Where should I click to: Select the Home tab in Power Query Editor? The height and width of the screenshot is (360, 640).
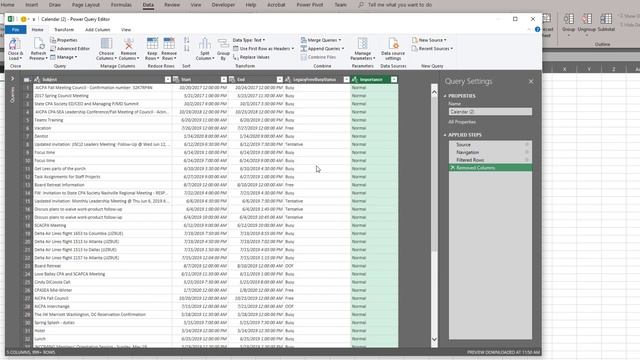pos(37,30)
